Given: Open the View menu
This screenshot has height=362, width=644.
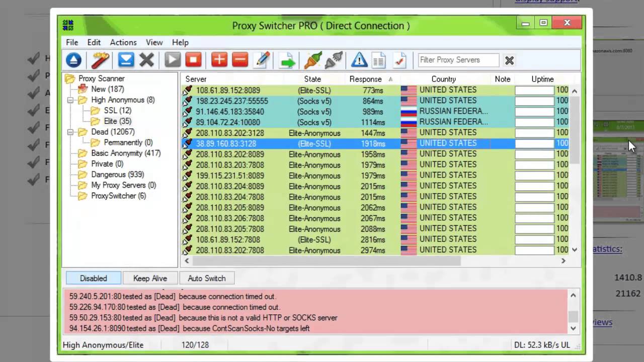Looking at the screenshot, I should (154, 42).
